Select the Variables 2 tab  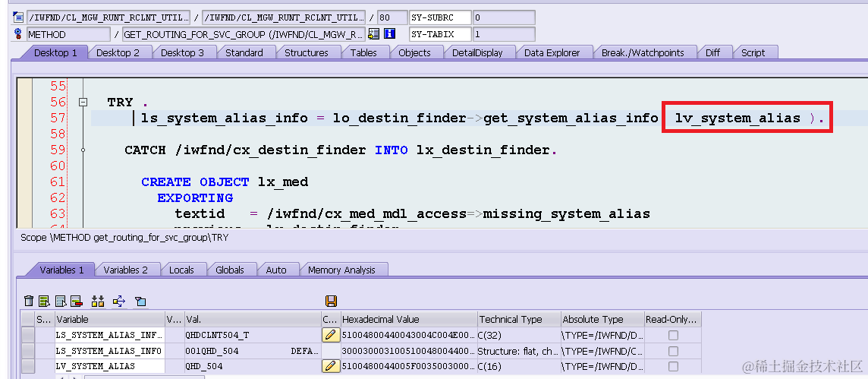(126, 270)
